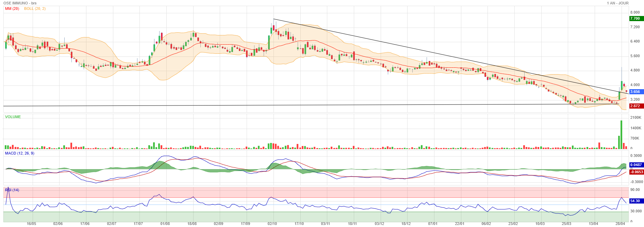Click the 54.30 RSI value tag
The image size is (644, 227).
pyautogui.click(x=635, y=201)
